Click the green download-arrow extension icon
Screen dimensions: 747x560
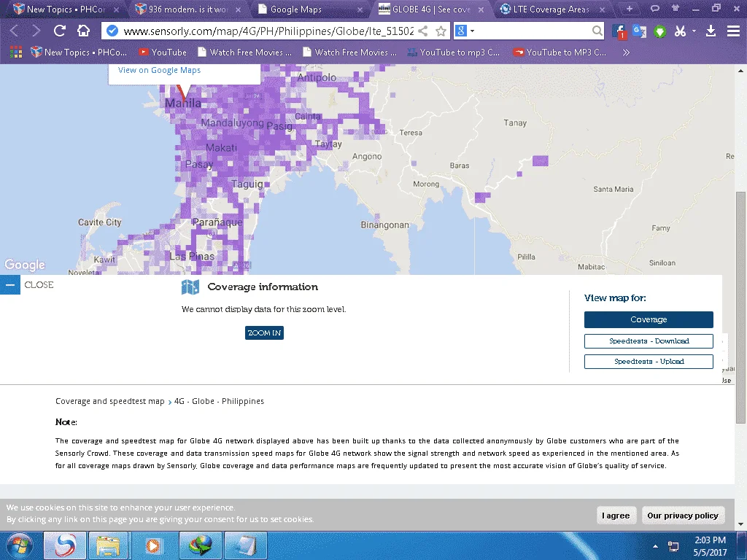(x=659, y=31)
